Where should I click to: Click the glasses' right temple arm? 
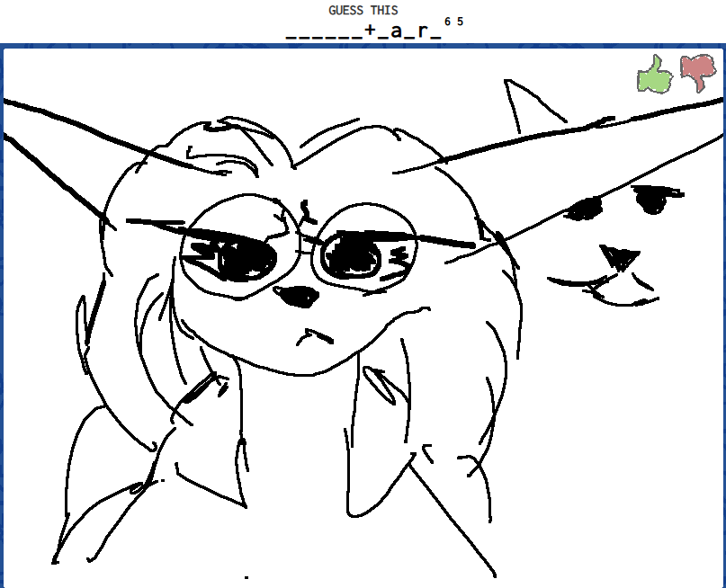click(441, 240)
